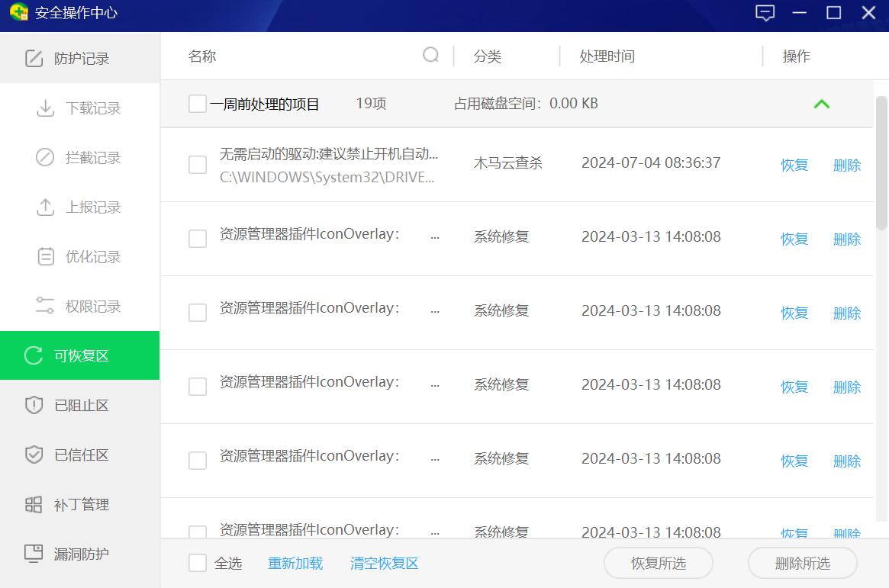Tick the 全选 select-all checkbox
Image resolution: width=889 pixels, height=588 pixels.
(198, 563)
